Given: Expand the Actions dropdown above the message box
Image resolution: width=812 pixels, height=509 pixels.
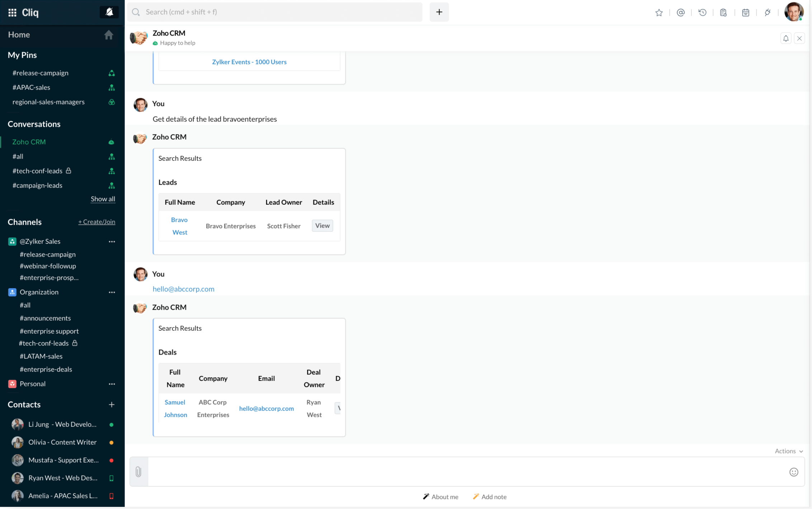Looking at the screenshot, I should (788, 451).
